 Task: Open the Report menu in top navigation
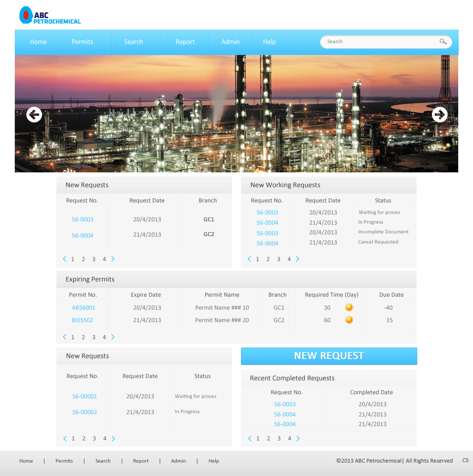click(185, 42)
